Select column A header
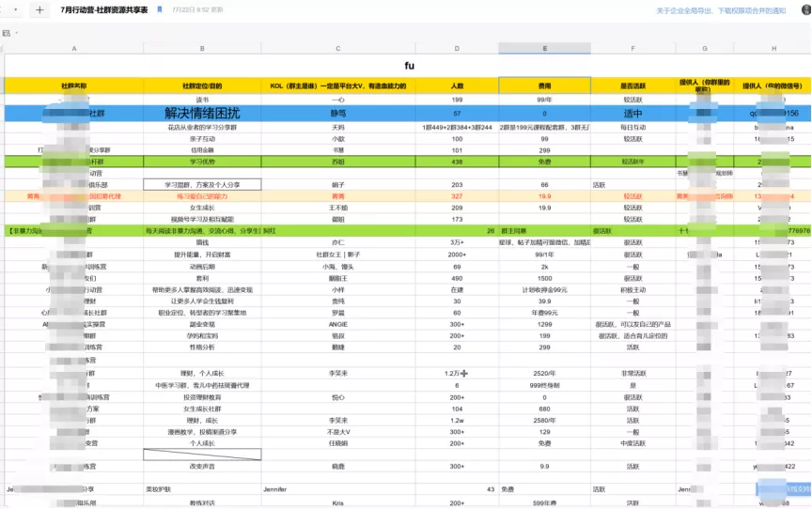The image size is (812, 509). (x=74, y=48)
